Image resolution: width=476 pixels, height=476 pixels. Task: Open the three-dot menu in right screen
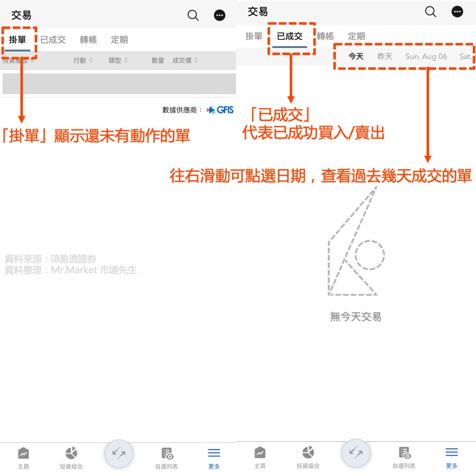(x=457, y=11)
